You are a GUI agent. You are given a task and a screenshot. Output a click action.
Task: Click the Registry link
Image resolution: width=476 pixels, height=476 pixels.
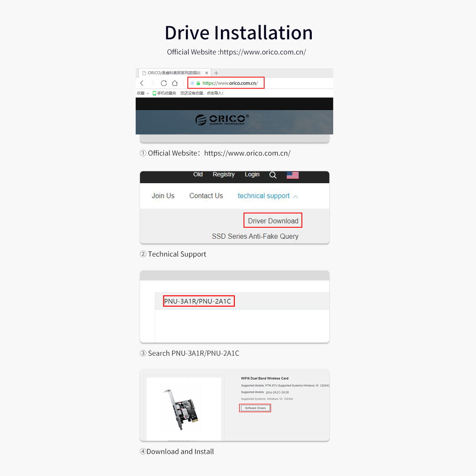click(223, 175)
